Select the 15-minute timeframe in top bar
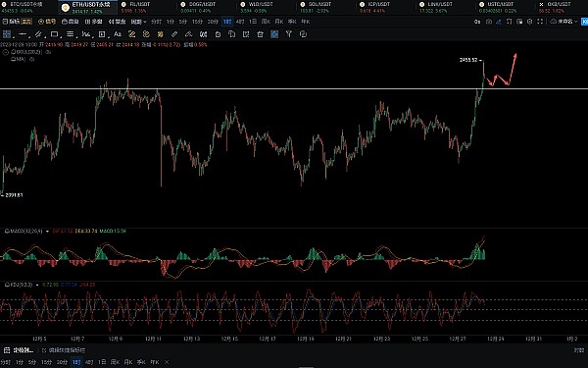 [x=197, y=22]
